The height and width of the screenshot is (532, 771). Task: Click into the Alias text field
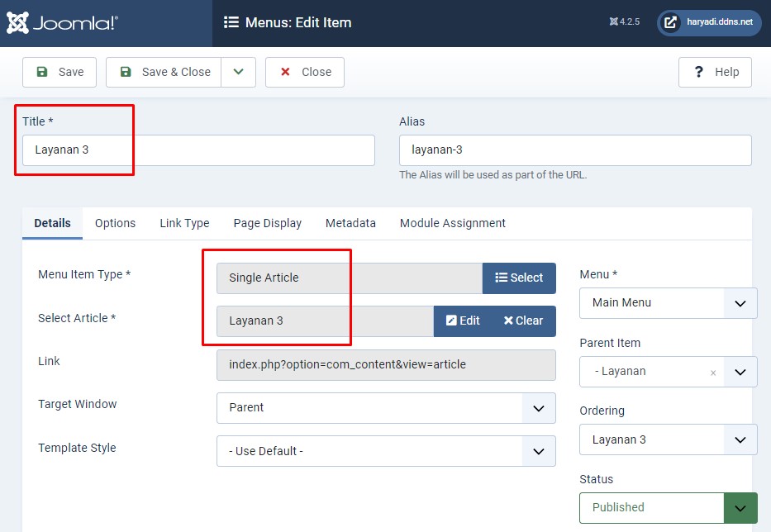[x=575, y=150]
